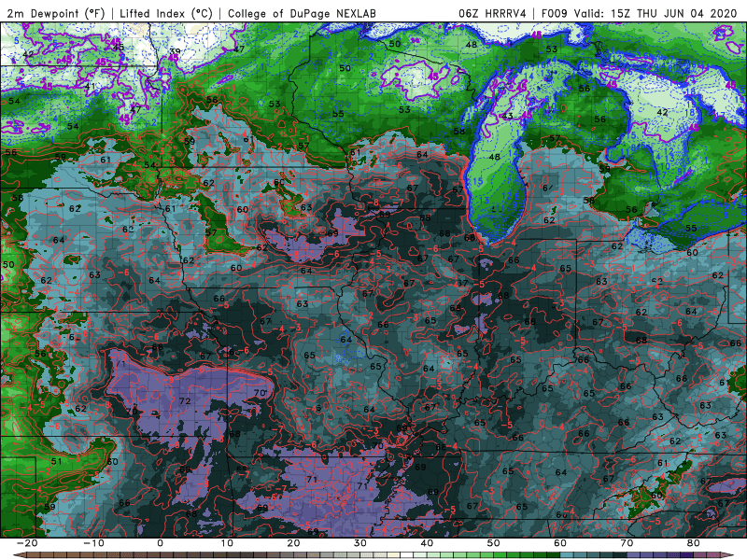
Task: Click the -10 value on the color scale
Action: [93, 543]
